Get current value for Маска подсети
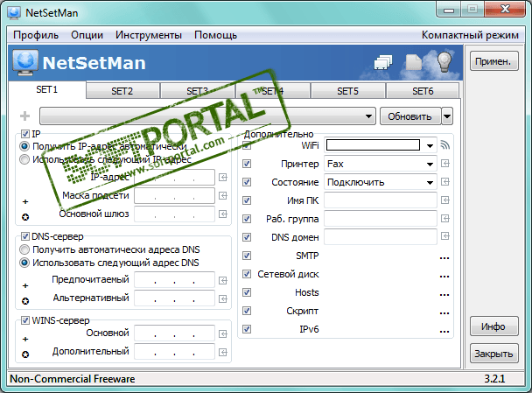532x393 pixels. 223,195
